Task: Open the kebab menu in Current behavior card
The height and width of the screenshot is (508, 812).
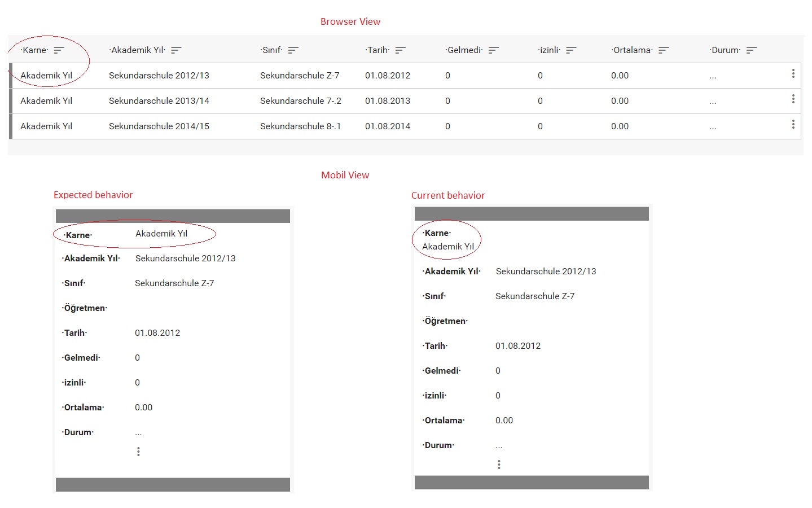Action: click(498, 464)
